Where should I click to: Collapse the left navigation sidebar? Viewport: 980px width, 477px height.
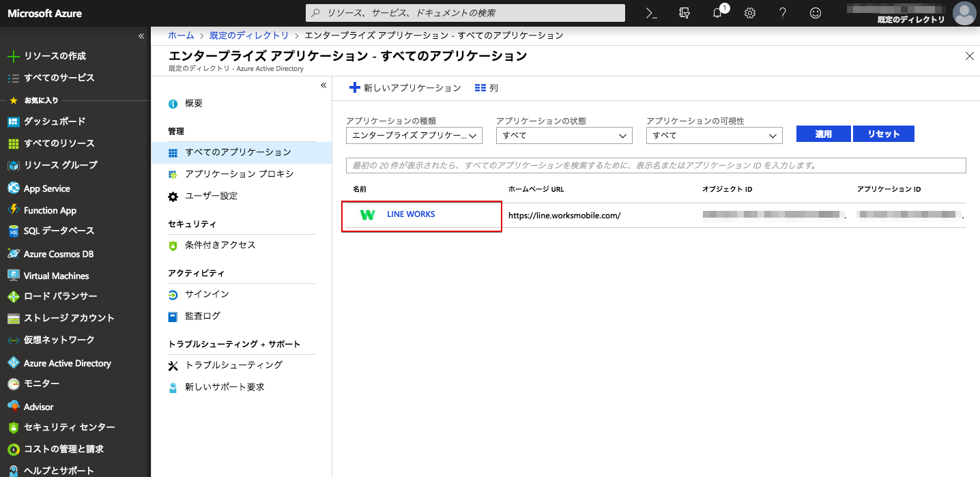tap(141, 35)
